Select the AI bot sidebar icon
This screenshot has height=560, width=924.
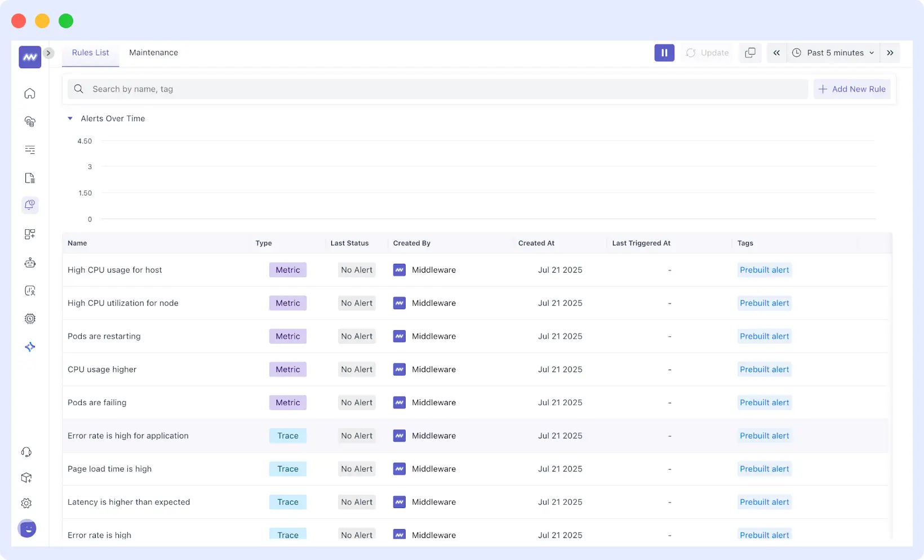tap(29, 263)
